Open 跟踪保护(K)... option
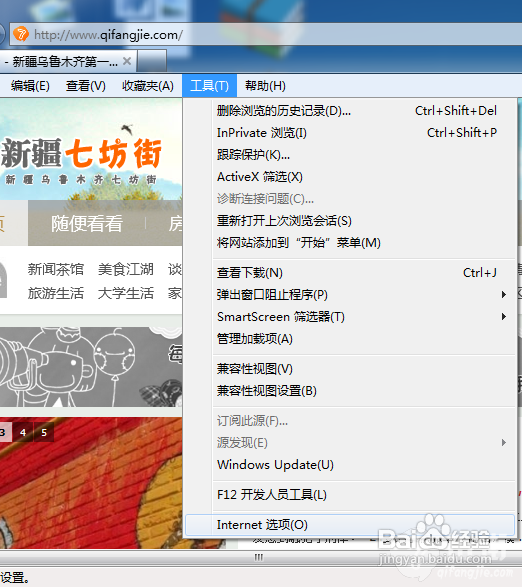522x587 pixels. click(350, 155)
